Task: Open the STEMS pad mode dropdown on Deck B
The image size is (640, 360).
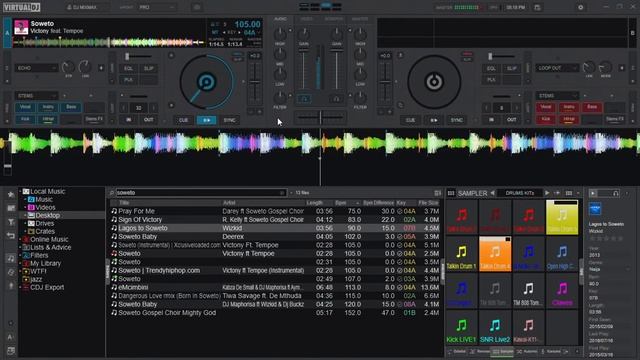Action: pyautogui.click(x=557, y=96)
